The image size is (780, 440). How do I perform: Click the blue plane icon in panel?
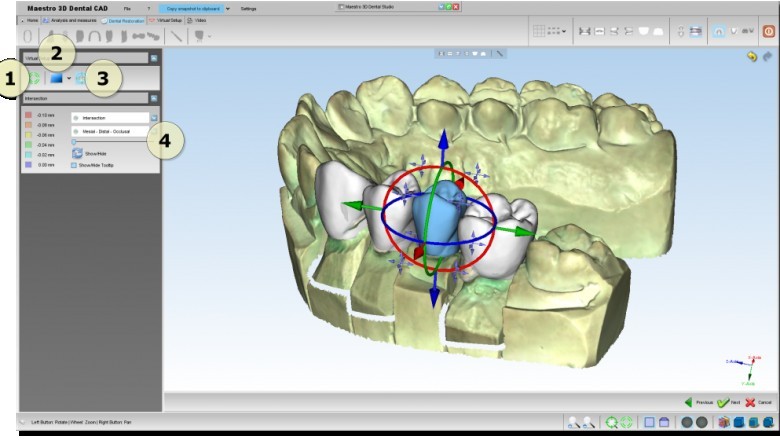tap(56, 79)
